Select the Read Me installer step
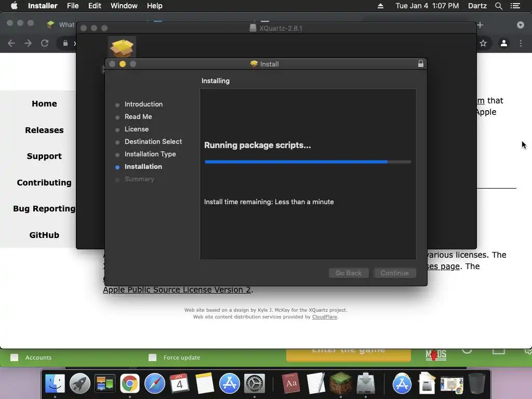532x399 pixels. pyautogui.click(x=138, y=117)
